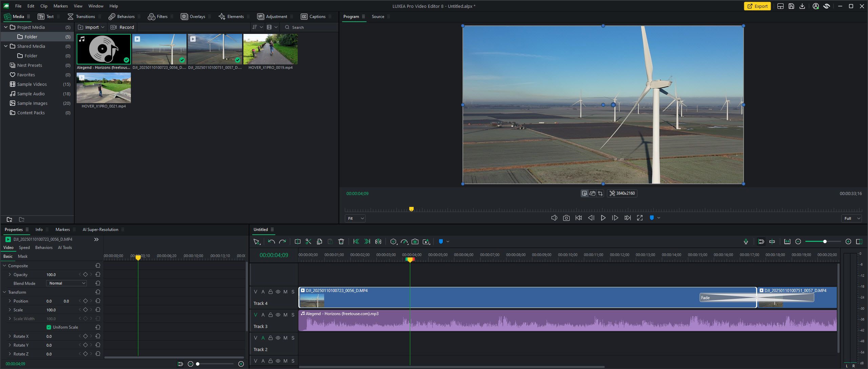Screen dimensions: 868x369
Task: Toggle the snapping magnet in the timeline
Action: 761,241
